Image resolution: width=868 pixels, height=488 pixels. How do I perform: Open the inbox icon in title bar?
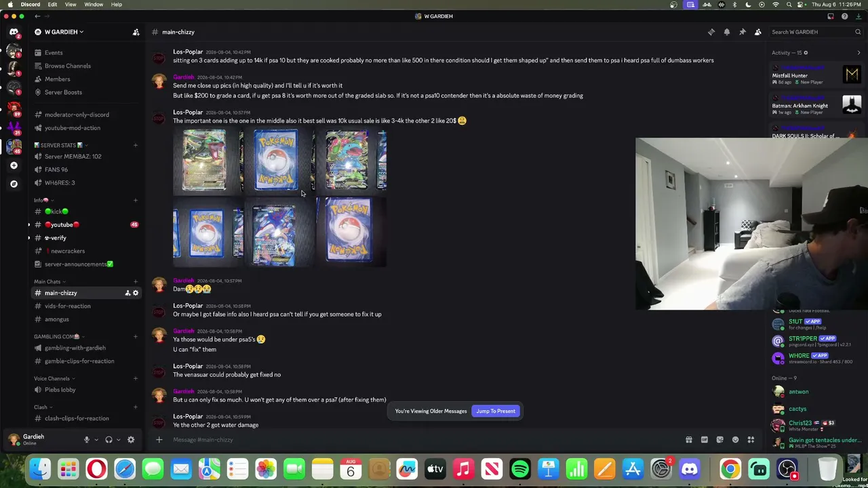click(831, 16)
